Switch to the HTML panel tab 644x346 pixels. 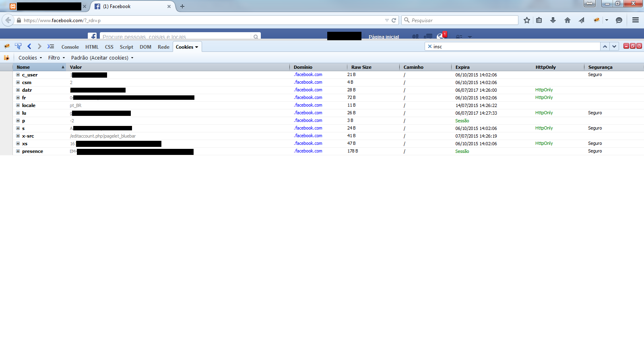click(x=92, y=47)
